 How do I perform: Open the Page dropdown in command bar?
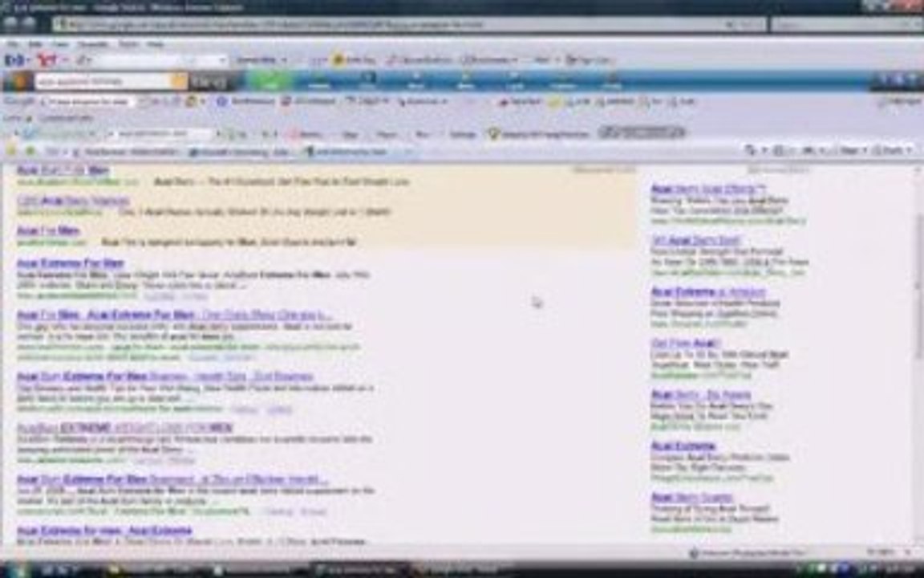pos(851,150)
